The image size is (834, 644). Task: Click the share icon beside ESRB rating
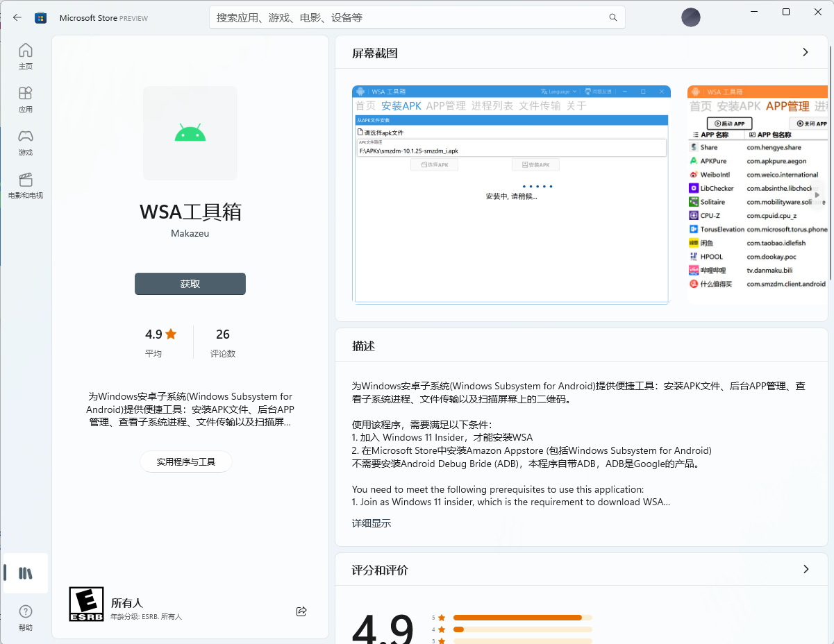pos(301,611)
